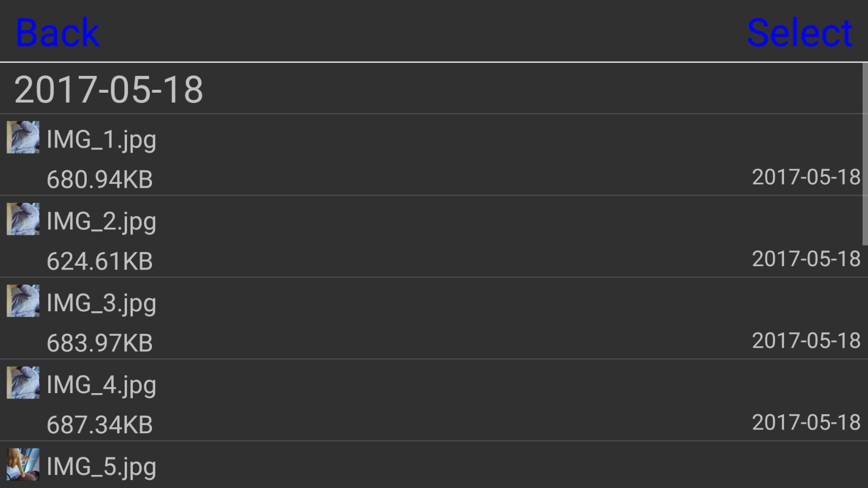Open the IMG_4.jpg thumbnail
The image size is (868, 488).
[23, 383]
